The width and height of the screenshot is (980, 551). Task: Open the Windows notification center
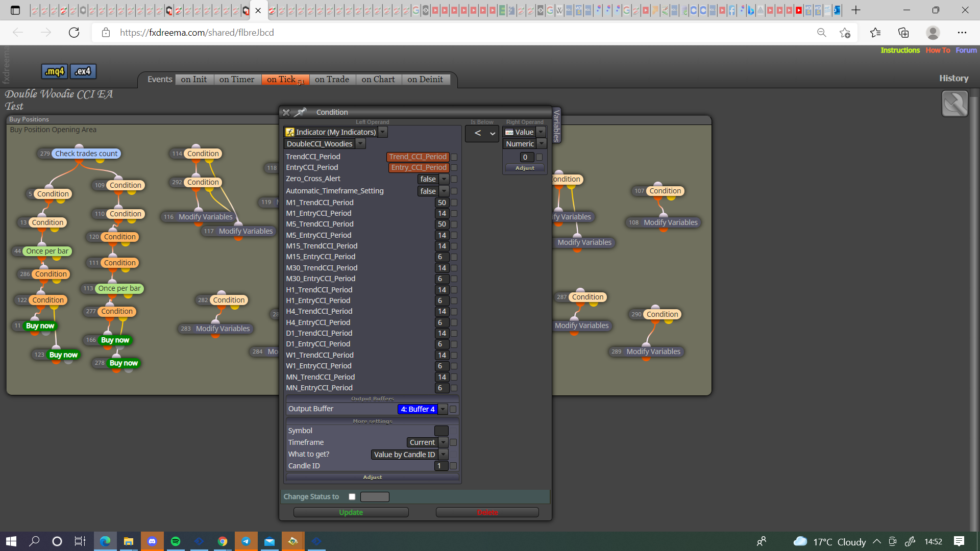click(959, 541)
